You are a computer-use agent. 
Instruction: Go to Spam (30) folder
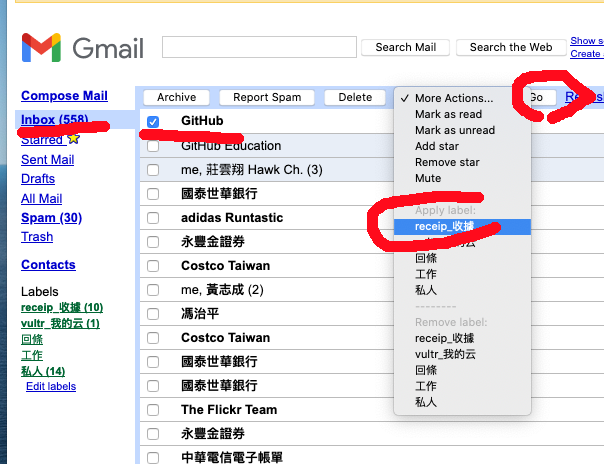pyautogui.click(x=51, y=218)
